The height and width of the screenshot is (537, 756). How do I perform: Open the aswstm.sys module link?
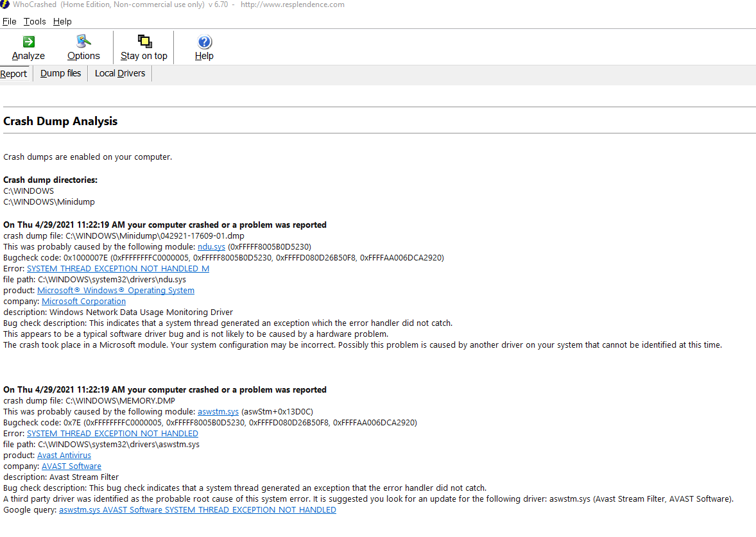(x=218, y=412)
